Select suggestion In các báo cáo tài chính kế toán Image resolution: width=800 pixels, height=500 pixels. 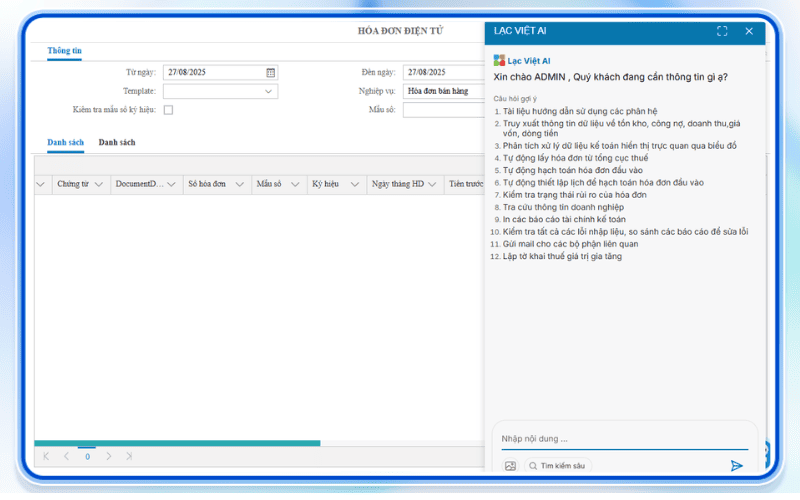[x=564, y=219]
